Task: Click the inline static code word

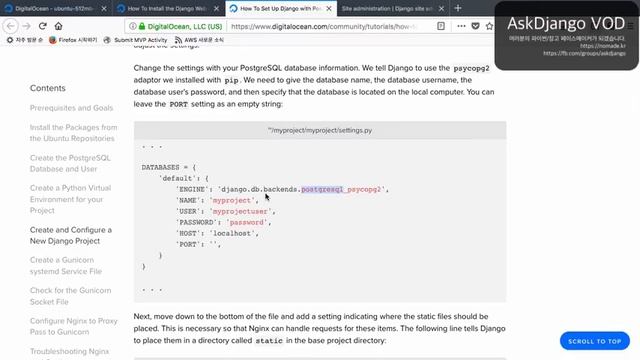Action: [269, 341]
